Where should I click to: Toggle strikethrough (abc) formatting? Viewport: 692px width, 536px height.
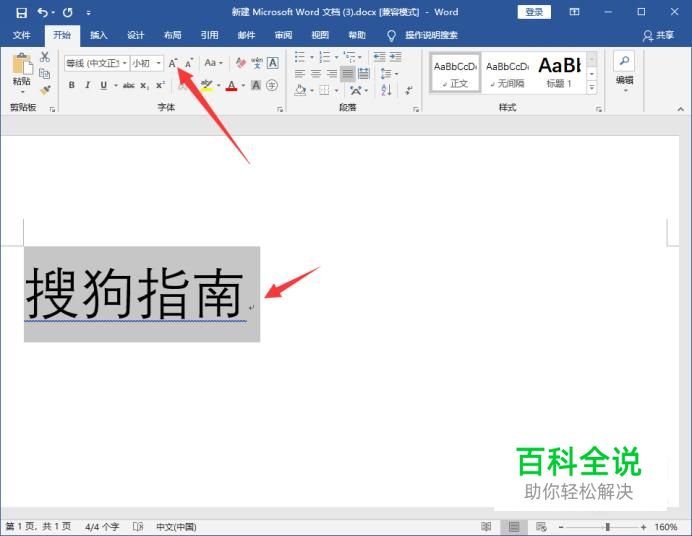click(x=128, y=85)
